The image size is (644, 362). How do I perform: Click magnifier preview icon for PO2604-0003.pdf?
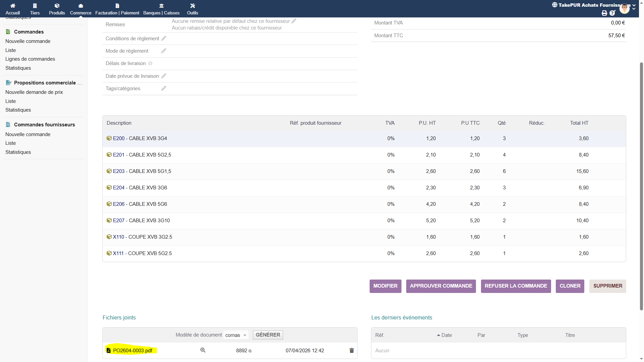coord(203,350)
